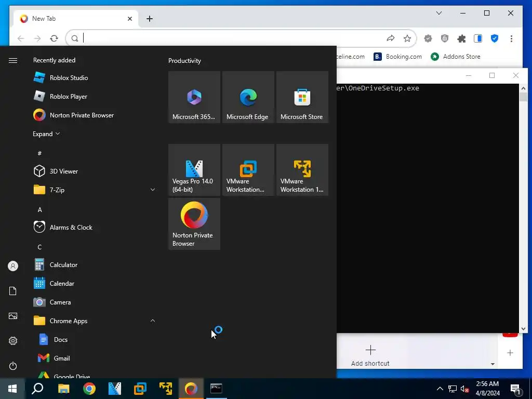The image size is (532, 399).
Task: Share this page from address bar
Action: pos(391,38)
